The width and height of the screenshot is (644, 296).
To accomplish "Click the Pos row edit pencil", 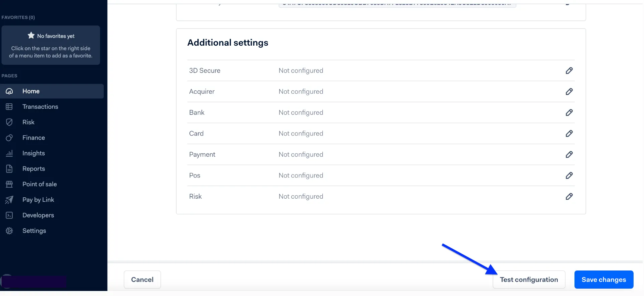I will pos(569,176).
